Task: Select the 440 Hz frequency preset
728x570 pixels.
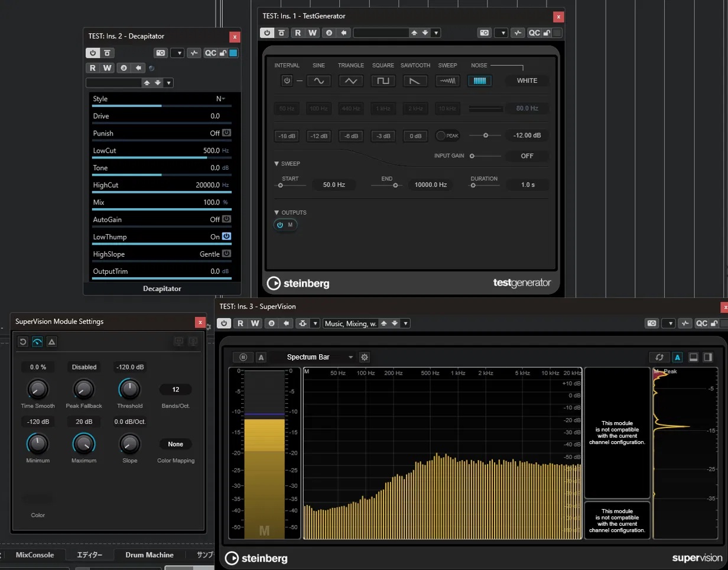Action: [x=350, y=108]
